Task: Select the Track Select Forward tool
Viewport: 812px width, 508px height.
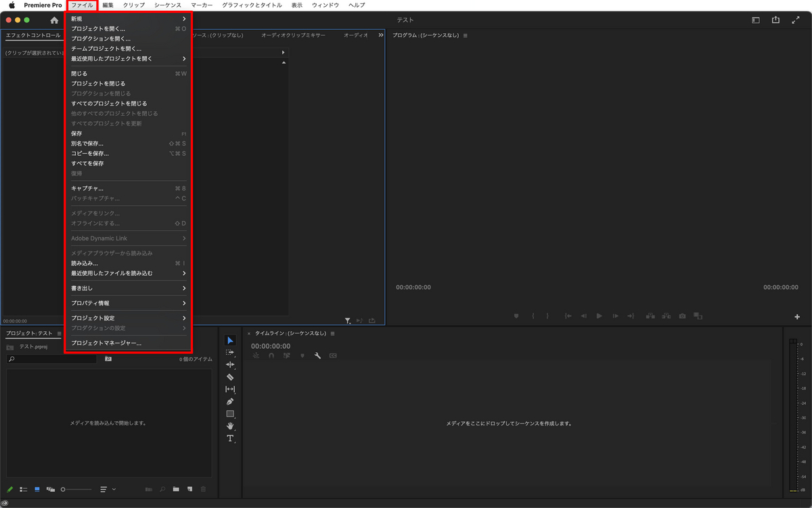Action: point(230,352)
